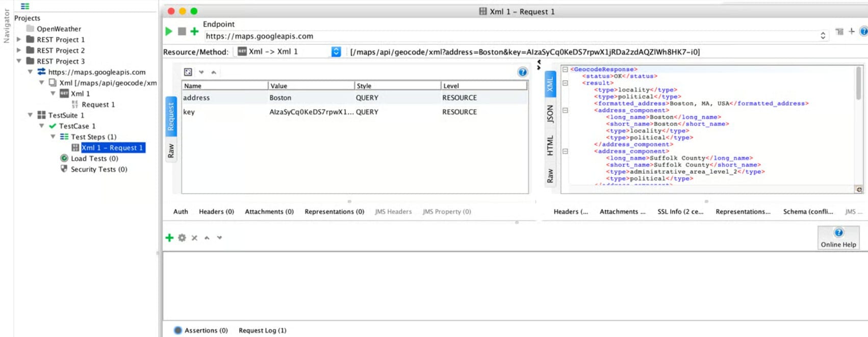This screenshot has width=868, height=337.
Task: Open the help icon in request parameters panel
Action: coord(522,72)
